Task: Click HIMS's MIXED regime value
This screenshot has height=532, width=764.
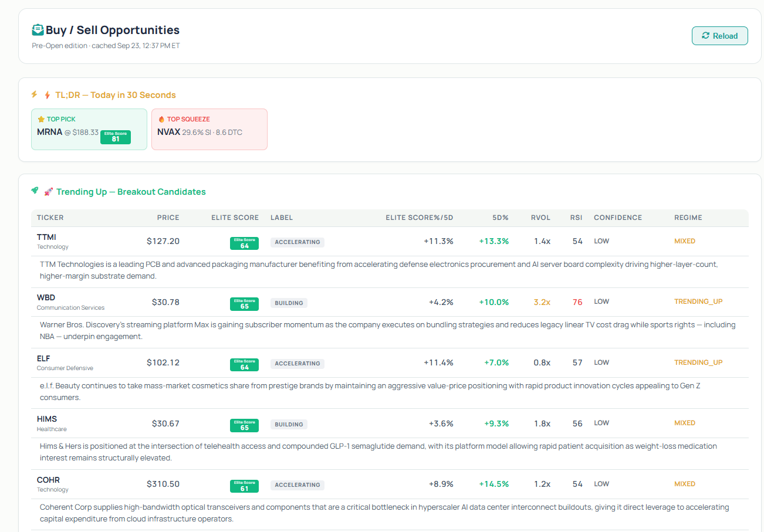Action: tap(685, 423)
